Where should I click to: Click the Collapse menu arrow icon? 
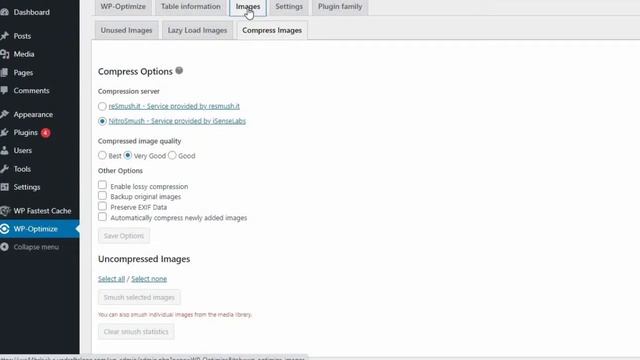4,247
